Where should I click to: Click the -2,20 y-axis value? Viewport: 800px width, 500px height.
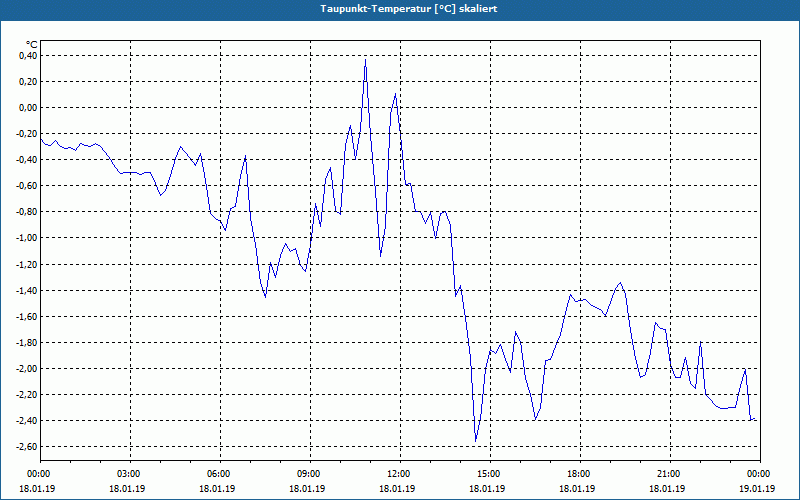pos(26,394)
